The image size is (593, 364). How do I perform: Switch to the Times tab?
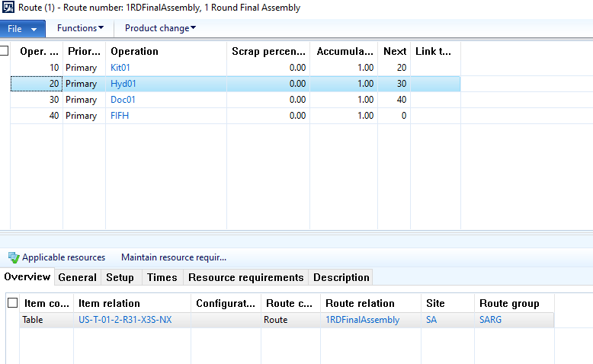coord(162,277)
